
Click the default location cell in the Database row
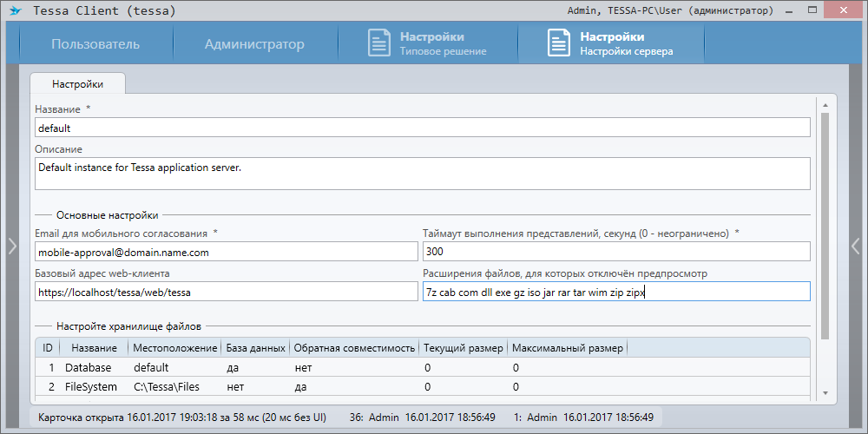click(151, 367)
